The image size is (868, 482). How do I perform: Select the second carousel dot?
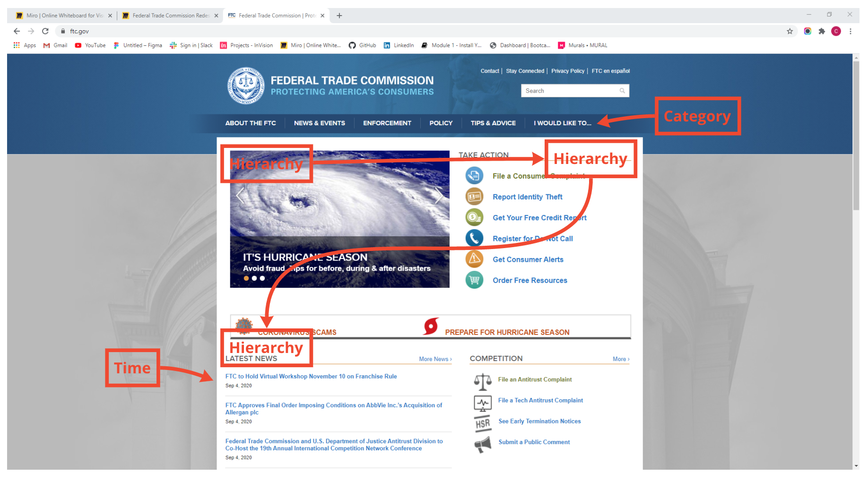coord(254,278)
